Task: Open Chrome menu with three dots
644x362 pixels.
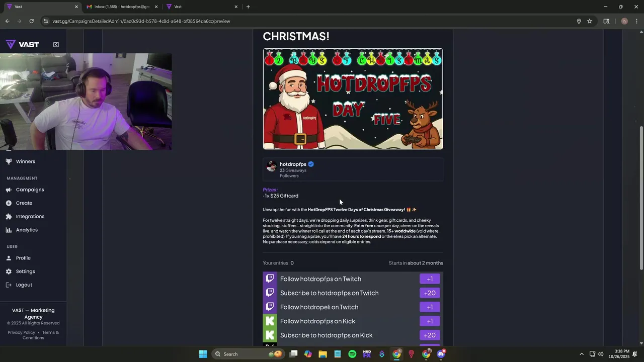Action: pyautogui.click(x=636, y=21)
